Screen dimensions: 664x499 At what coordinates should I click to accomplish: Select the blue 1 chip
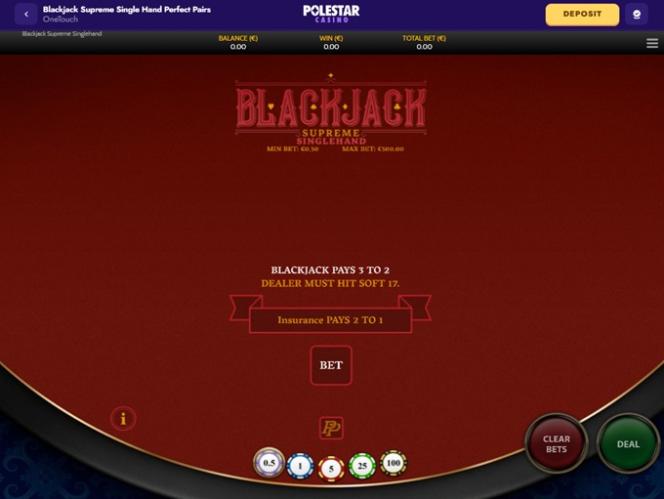[x=300, y=466]
